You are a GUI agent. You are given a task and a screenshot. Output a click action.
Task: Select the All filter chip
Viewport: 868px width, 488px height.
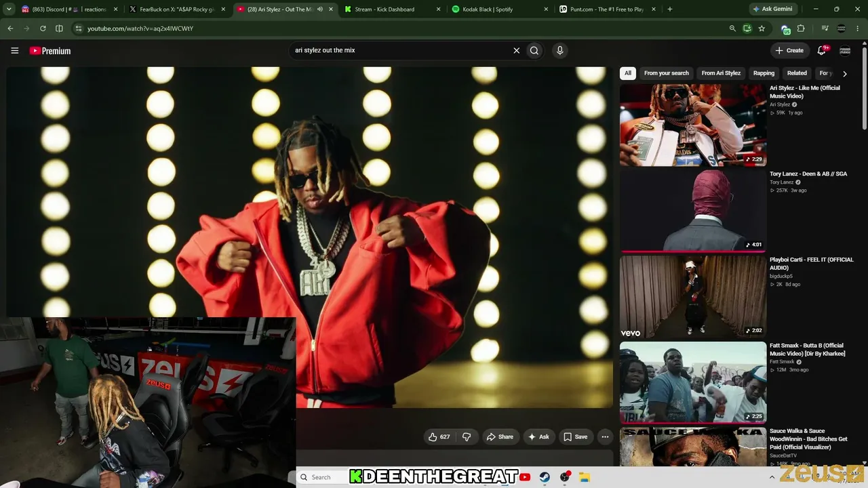(x=628, y=73)
